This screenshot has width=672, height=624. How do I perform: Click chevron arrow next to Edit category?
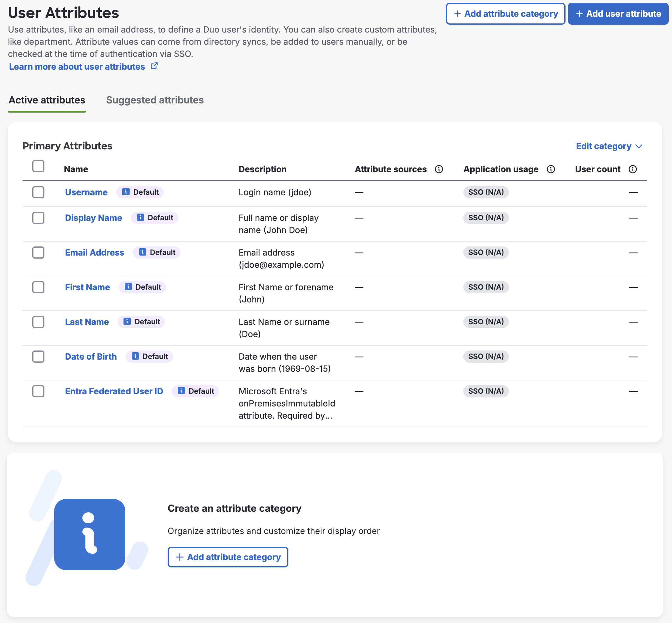point(639,146)
